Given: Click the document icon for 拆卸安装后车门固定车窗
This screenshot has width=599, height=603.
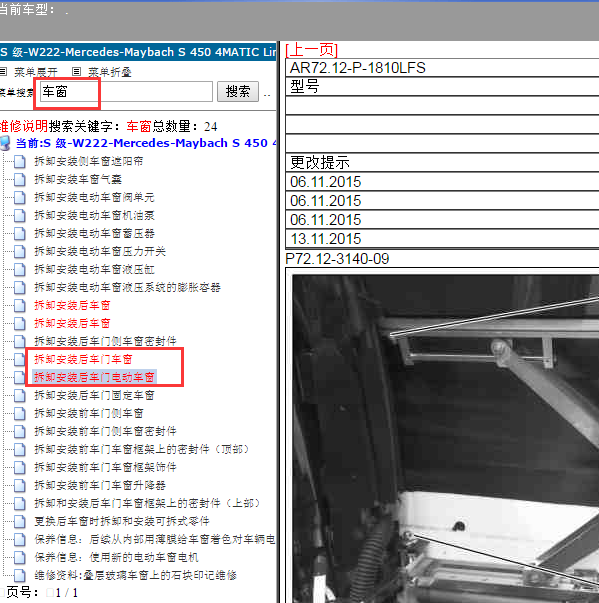Looking at the screenshot, I should 20,395.
